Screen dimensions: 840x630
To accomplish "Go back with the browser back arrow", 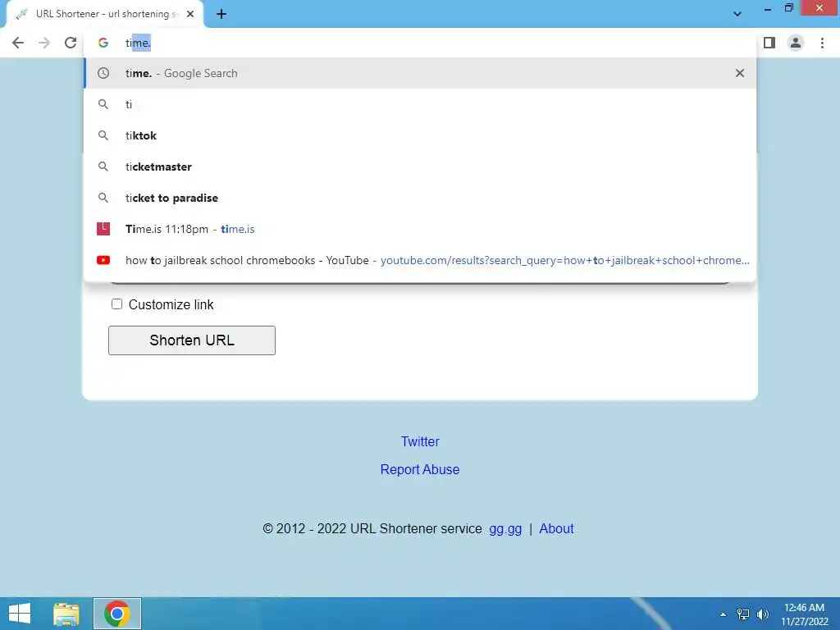I will (x=18, y=43).
